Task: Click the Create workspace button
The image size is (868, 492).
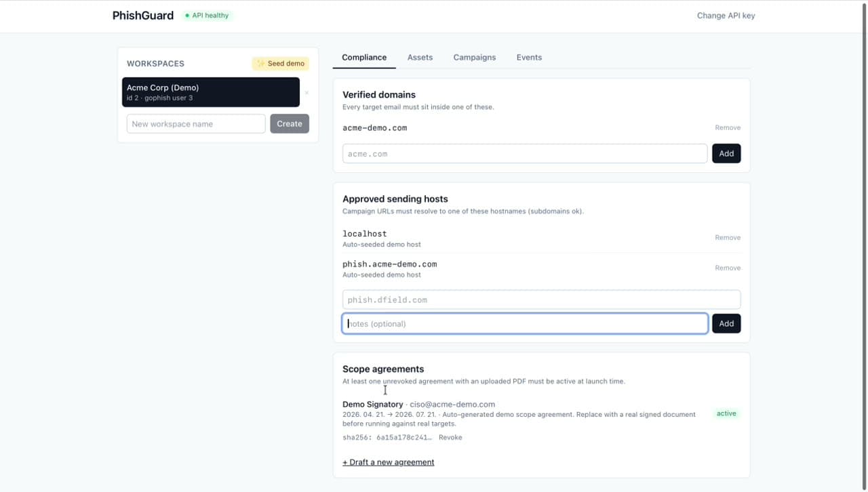Action: (x=290, y=124)
